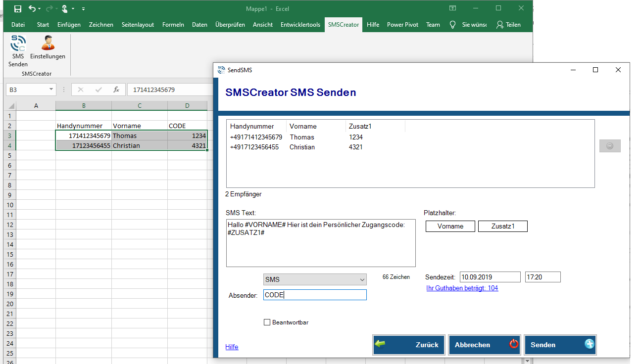Open Einstellungen in the SMSCreator ribbon
This screenshot has height=364, width=642.
pos(48,47)
